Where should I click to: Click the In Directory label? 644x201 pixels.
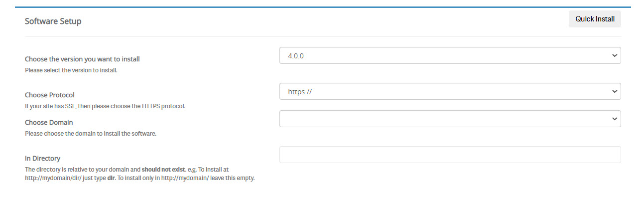click(42, 158)
